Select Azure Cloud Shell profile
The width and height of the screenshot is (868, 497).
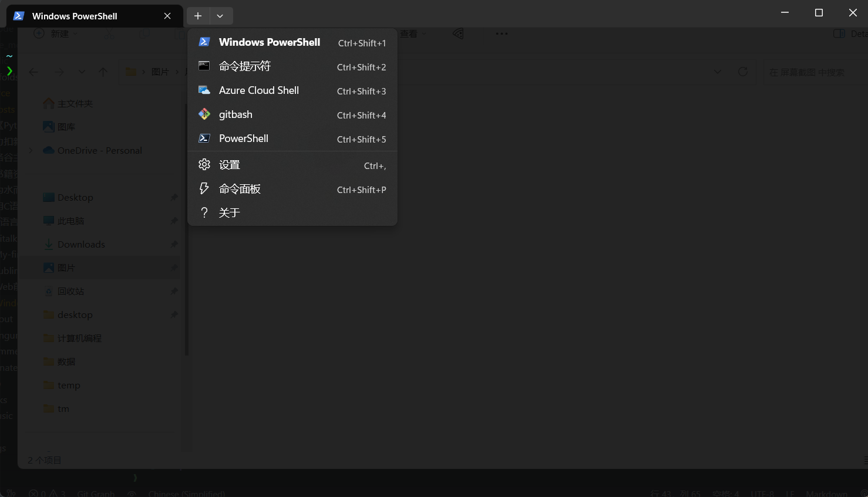258,90
